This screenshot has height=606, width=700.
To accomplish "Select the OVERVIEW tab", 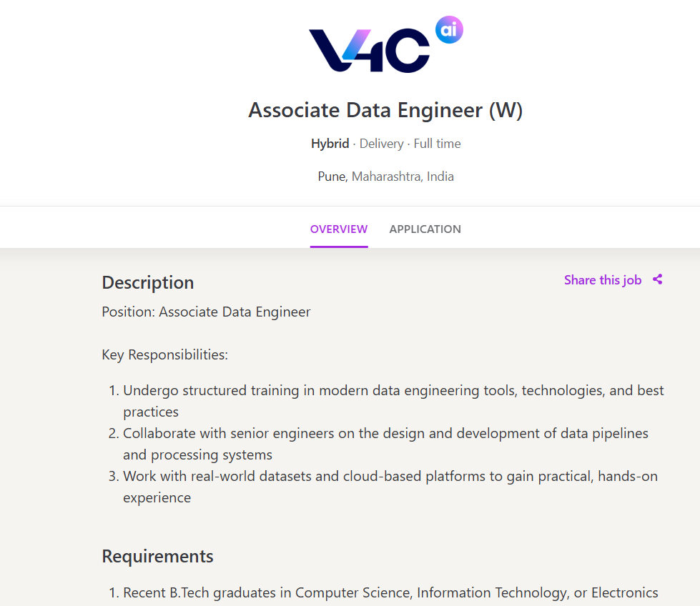I will pos(339,229).
